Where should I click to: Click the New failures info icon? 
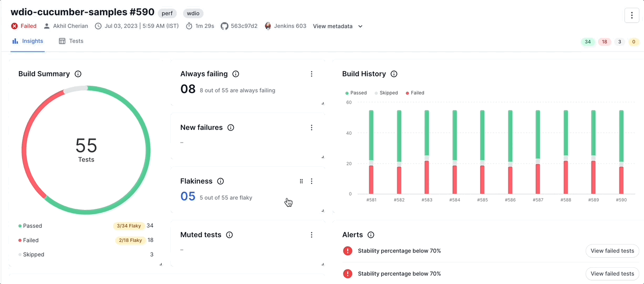coord(231,128)
